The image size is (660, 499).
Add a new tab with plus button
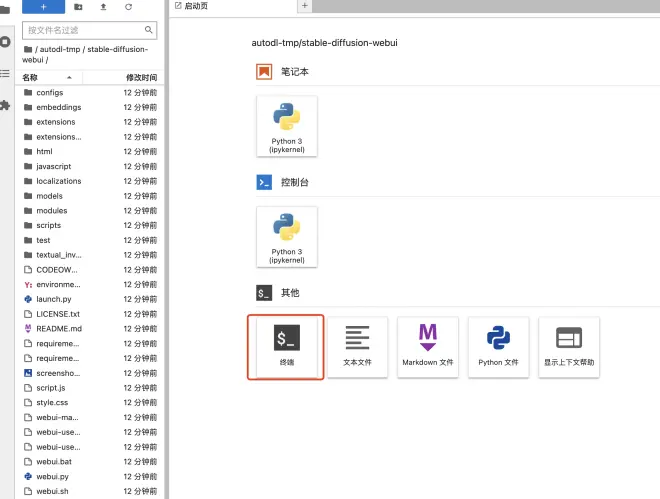(x=305, y=6)
